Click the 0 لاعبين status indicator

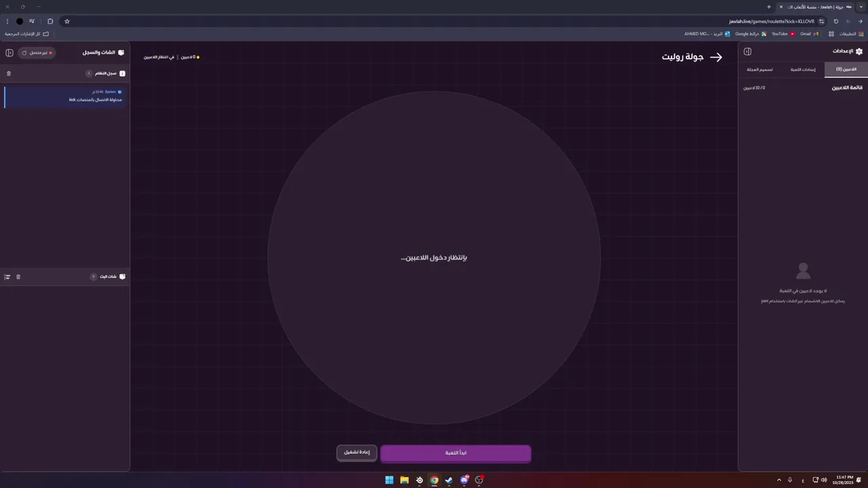[x=190, y=57]
